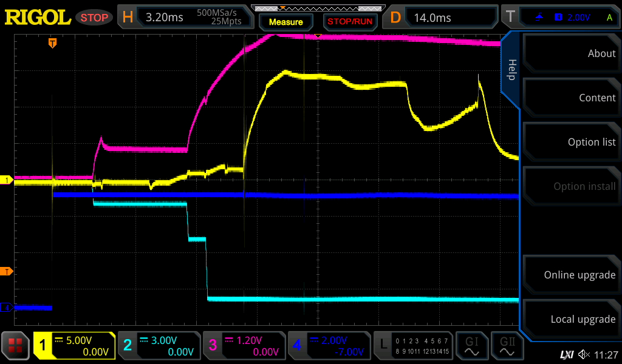Toggle channel 4 blue 2.00V box

click(329, 346)
